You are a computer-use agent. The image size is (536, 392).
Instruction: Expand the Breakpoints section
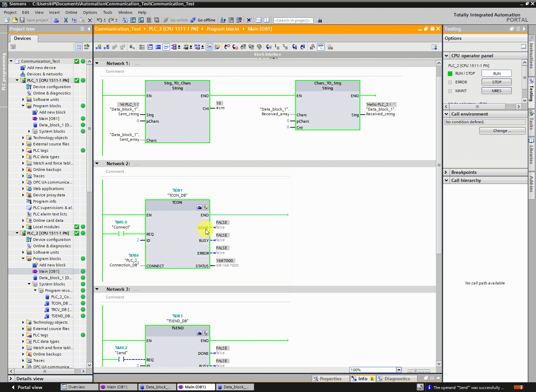pos(446,172)
